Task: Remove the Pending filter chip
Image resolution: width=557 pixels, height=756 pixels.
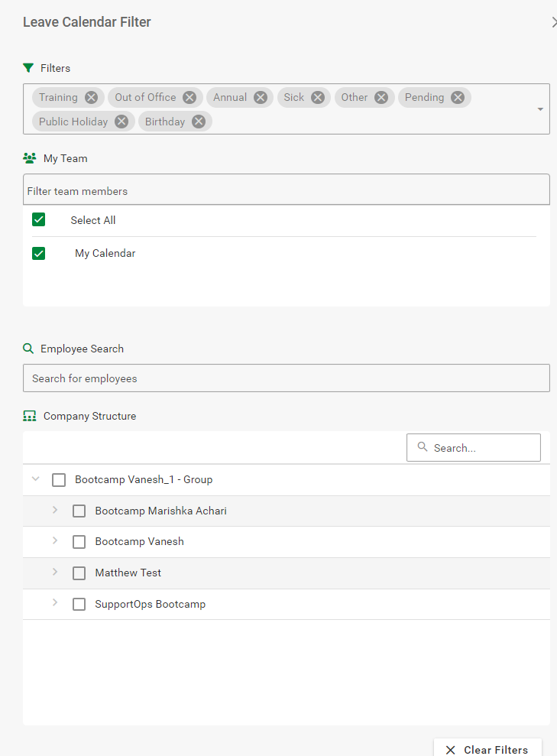Action: (x=458, y=97)
